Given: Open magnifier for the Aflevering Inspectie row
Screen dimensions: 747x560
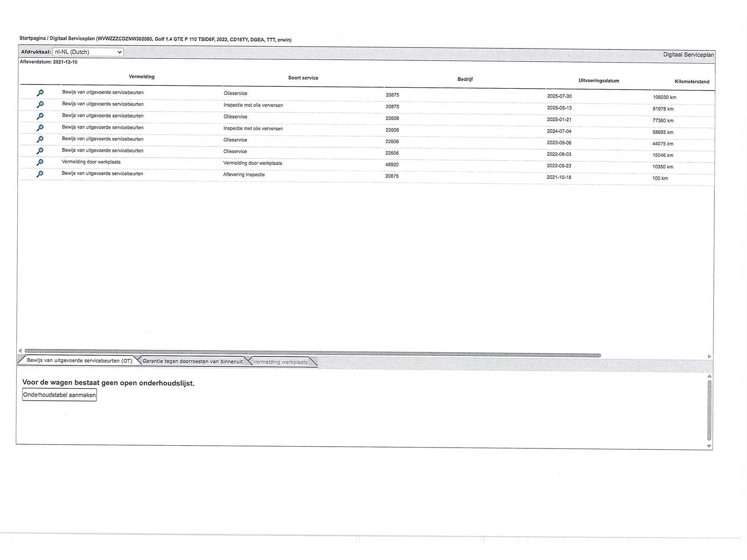Looking at the screenshot, I should point(40,174).
